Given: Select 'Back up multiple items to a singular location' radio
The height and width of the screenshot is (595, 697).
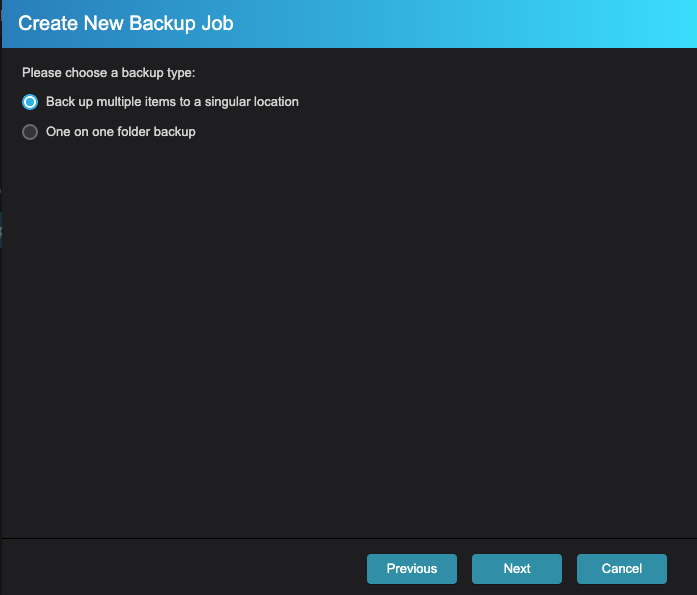Looking at the screenshot, I should click(30, 102).
